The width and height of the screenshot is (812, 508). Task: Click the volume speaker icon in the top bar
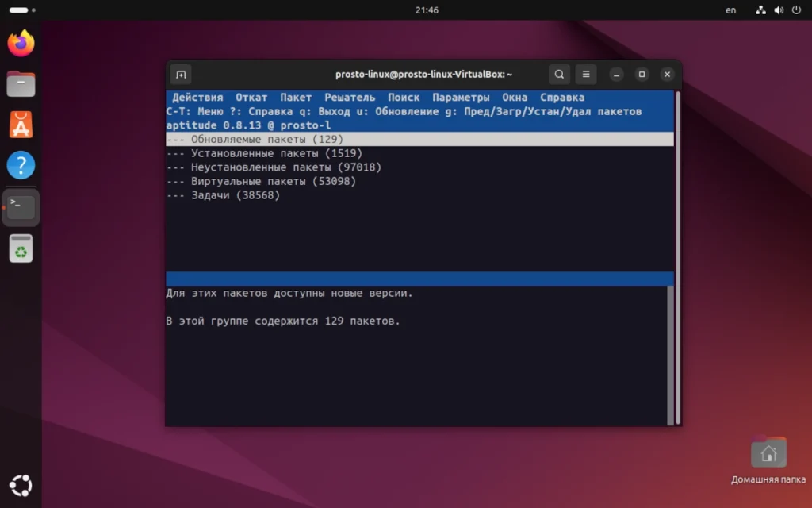click(x=779, y=10)
